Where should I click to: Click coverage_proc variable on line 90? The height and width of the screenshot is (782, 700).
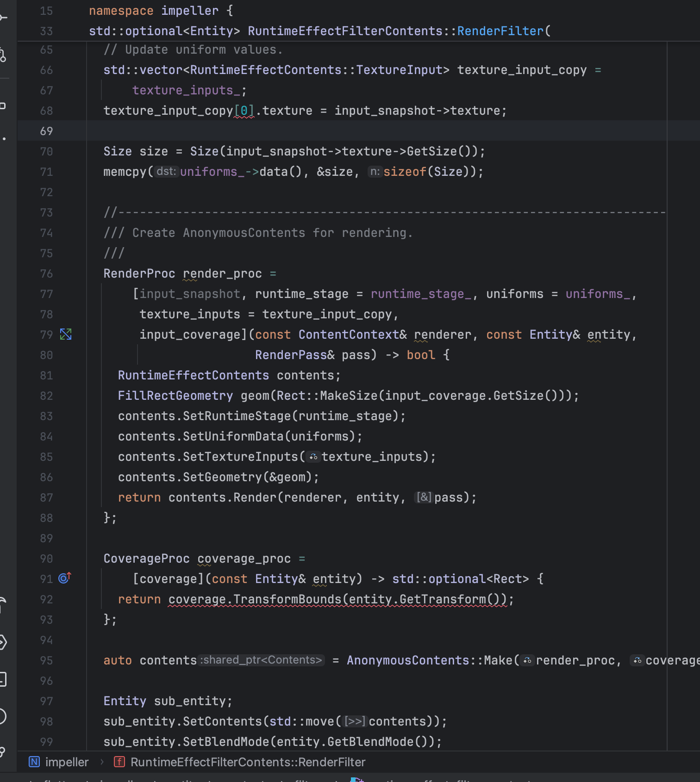244,559
